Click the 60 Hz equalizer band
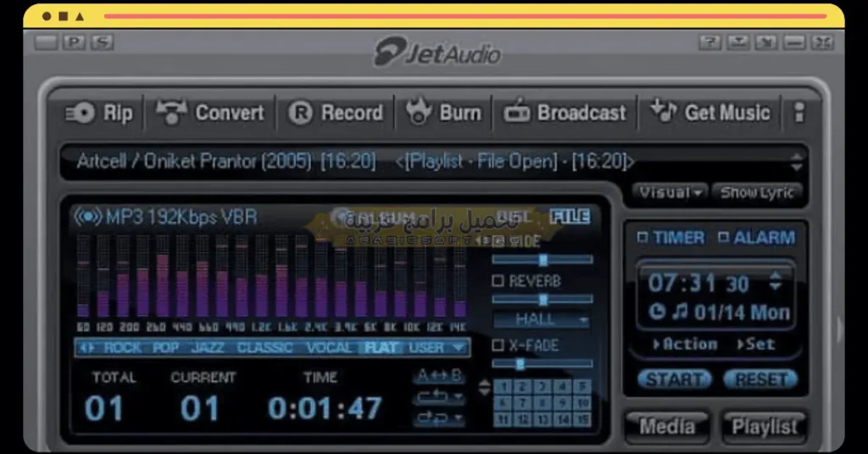The height and width of the screenshot is (454, 868). (83, 276)
